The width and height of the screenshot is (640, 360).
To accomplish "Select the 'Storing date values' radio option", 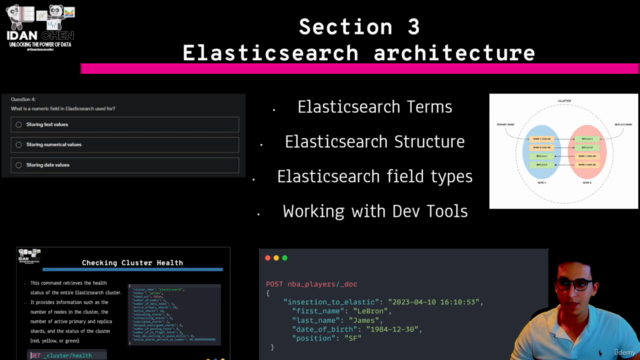I will (x=19, y=165).
